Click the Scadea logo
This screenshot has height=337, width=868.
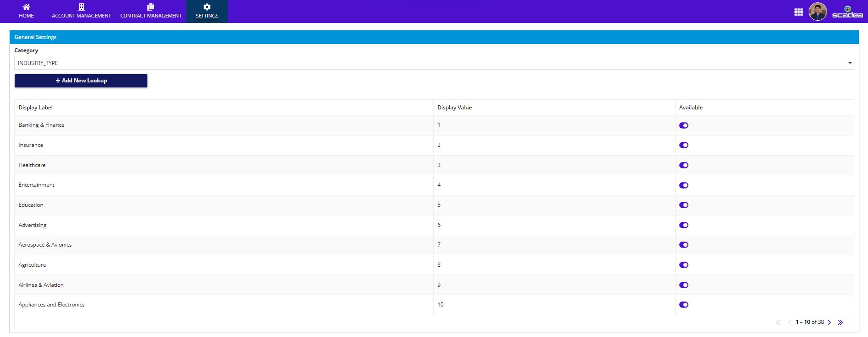click(847, 12)
